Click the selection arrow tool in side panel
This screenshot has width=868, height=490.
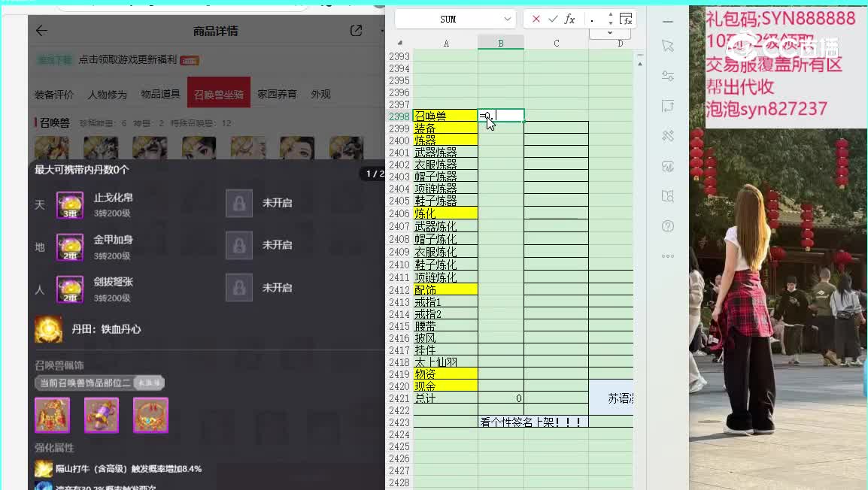[x=668, y=46]
